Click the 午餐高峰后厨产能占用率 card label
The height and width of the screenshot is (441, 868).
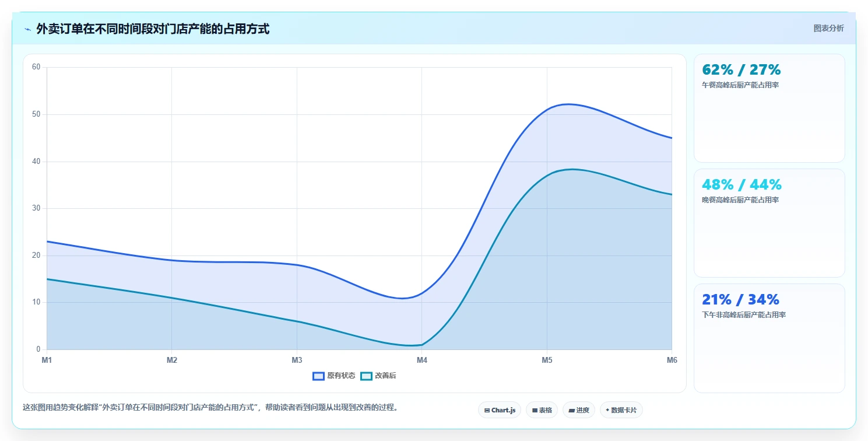click(740, 85)
